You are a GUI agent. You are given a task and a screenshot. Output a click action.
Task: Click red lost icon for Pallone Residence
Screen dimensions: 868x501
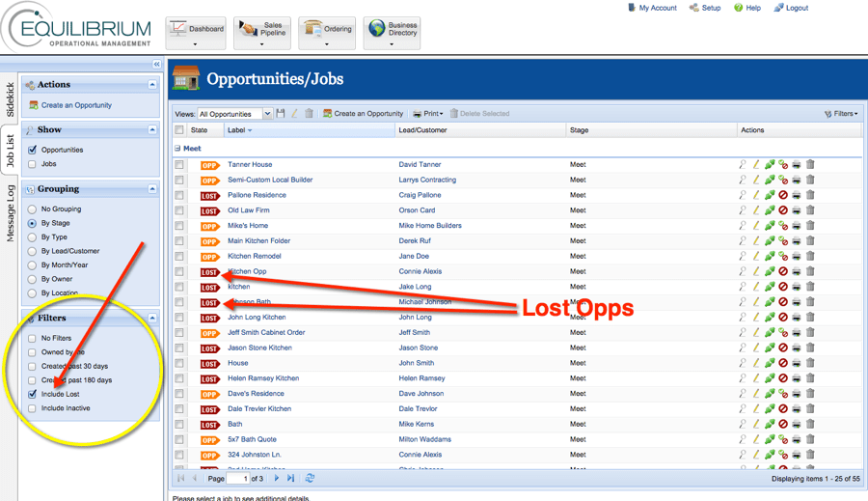783,195
